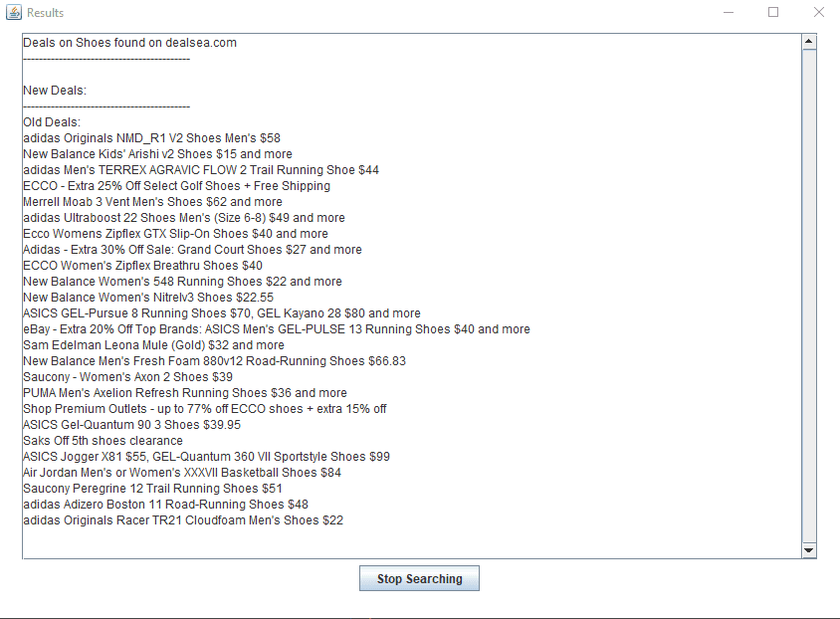The height and width of the screenshot is (619, 840).
Task: Click adidas Originals Racer TR21 Cloudfoam line
Action: [x=183, y=520]
